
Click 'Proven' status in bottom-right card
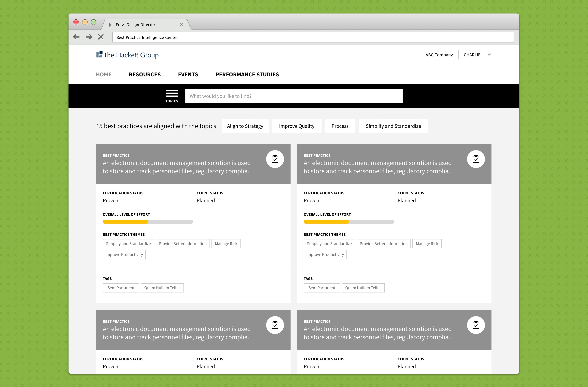tap(311, 367)
